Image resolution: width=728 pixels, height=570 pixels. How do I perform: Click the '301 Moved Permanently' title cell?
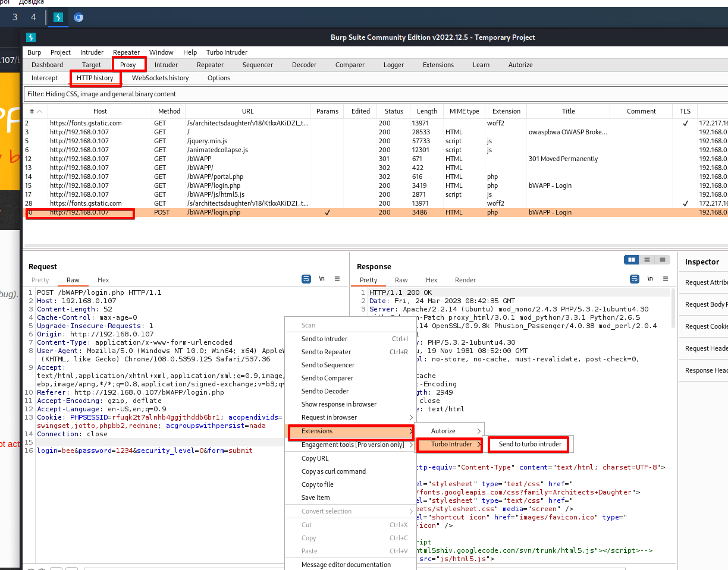pyautogui.click(x=563, y=159)
